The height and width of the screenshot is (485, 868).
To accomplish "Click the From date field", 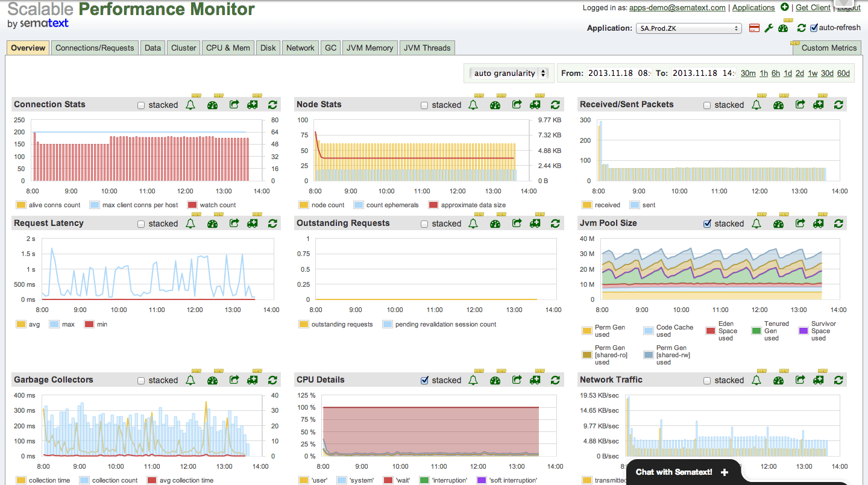I will (619, 73).
